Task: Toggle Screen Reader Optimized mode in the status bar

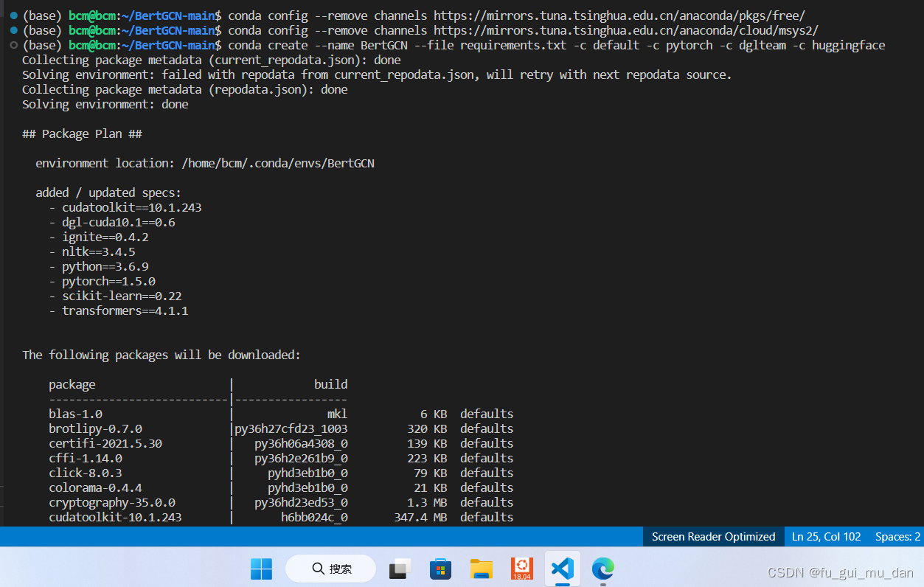Action: 712,536
